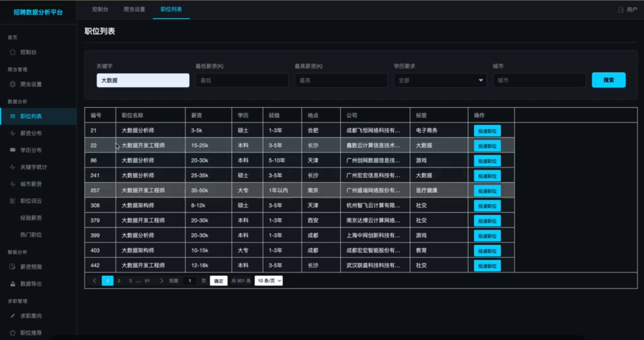Go to page 2 in pagination
The image size is (644, 340).
(x=119, y=281)
